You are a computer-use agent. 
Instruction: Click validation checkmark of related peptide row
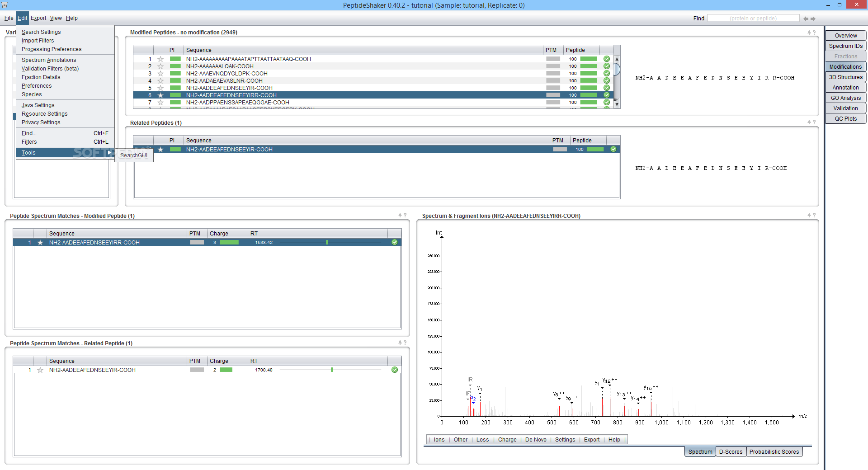coord(613,150)
